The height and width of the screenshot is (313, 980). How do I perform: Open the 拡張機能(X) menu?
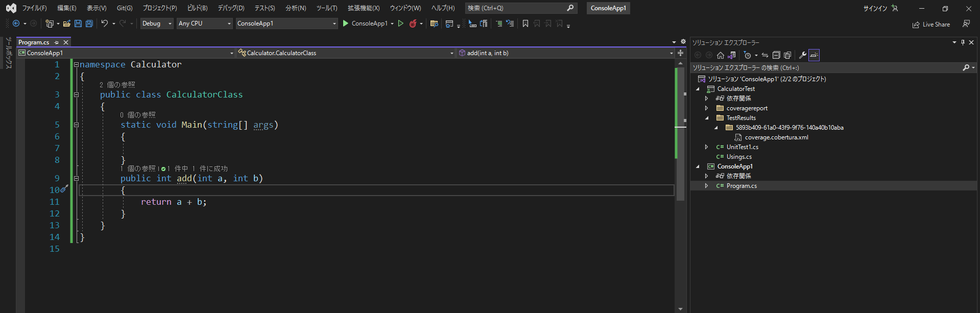364,8
